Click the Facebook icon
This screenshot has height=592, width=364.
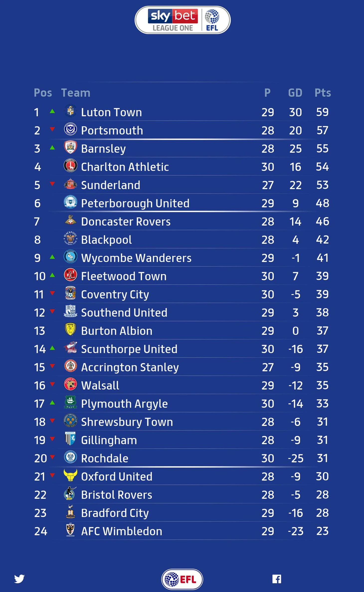(277, 579)
